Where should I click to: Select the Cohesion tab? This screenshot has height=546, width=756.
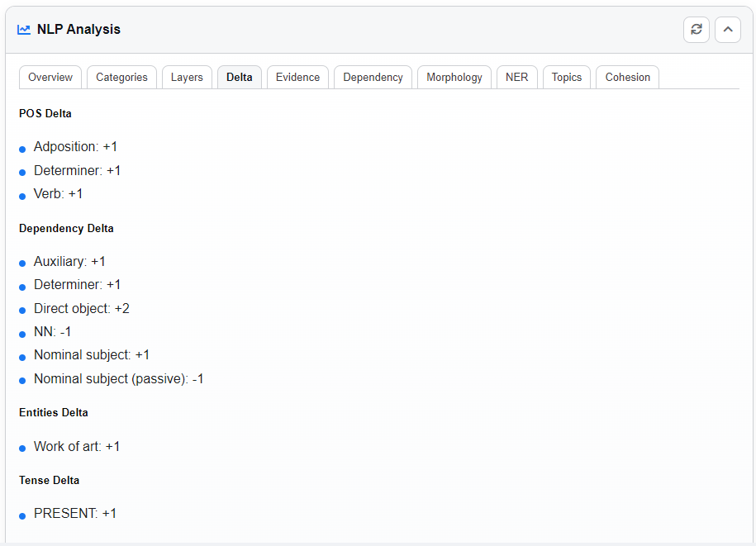click(x=627, y=77)
